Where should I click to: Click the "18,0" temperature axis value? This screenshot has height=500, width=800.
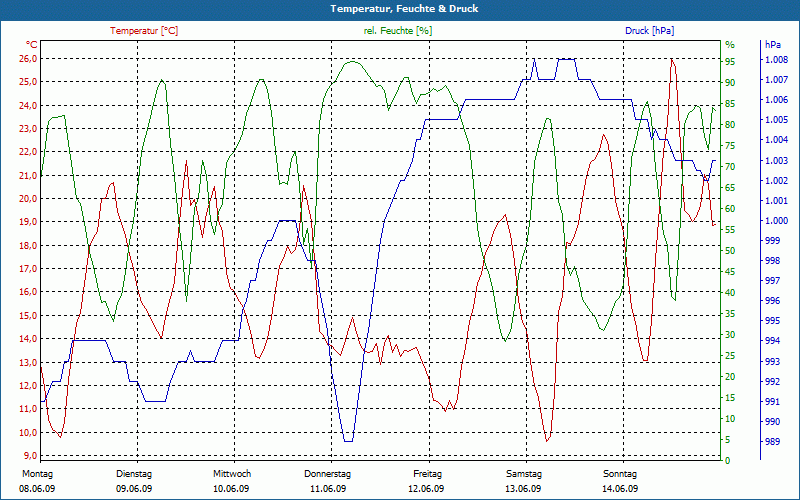(x=28, y=245)
